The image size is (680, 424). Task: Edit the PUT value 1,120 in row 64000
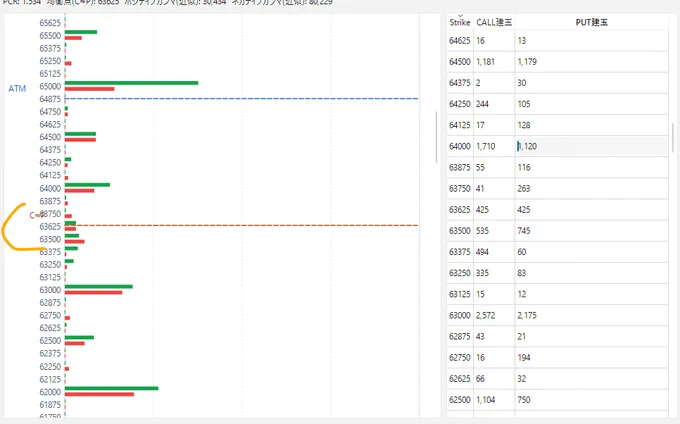point(592,147)
